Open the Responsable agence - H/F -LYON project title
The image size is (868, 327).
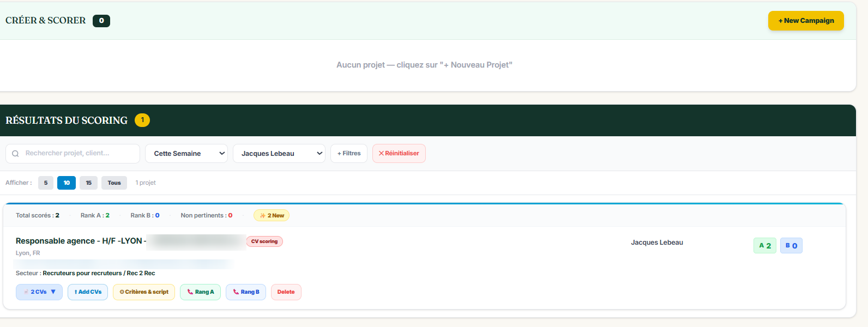coord(81,241)
